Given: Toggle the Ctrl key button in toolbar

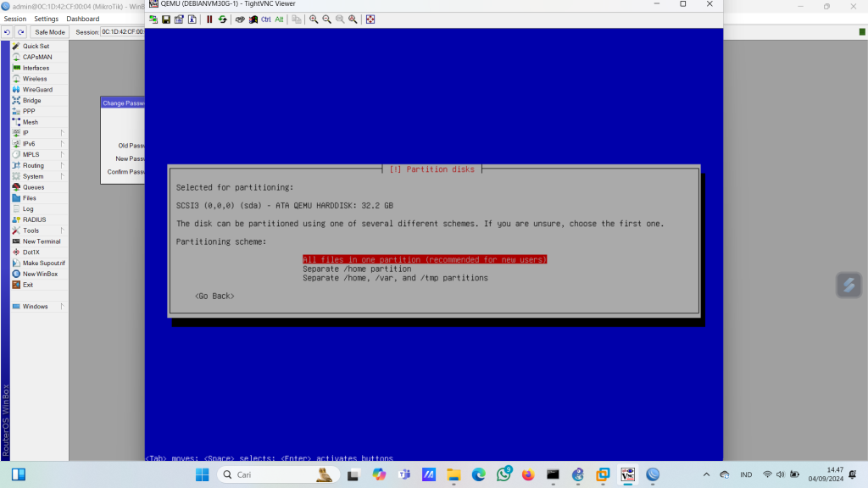Looking at the screenshot, I should pos(266,19).
